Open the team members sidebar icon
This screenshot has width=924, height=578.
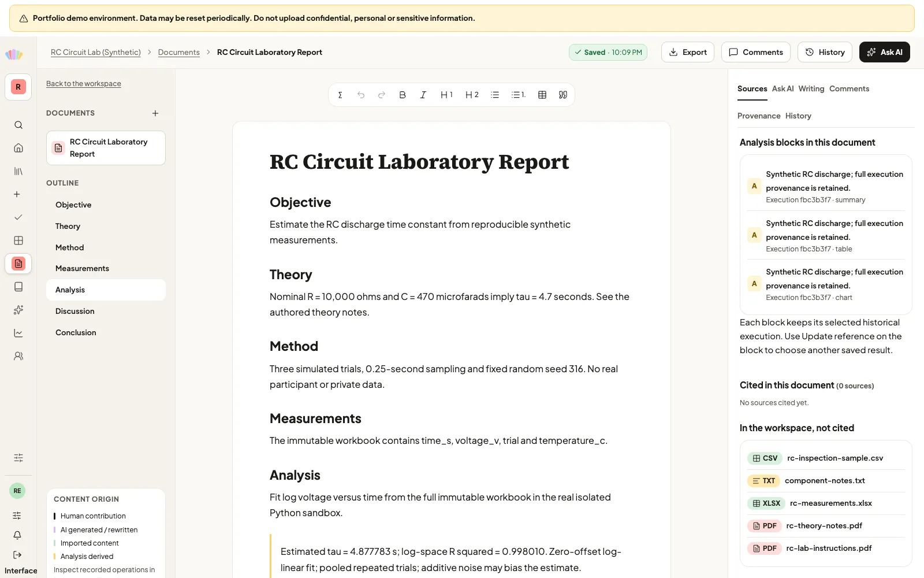pos(18,356)
